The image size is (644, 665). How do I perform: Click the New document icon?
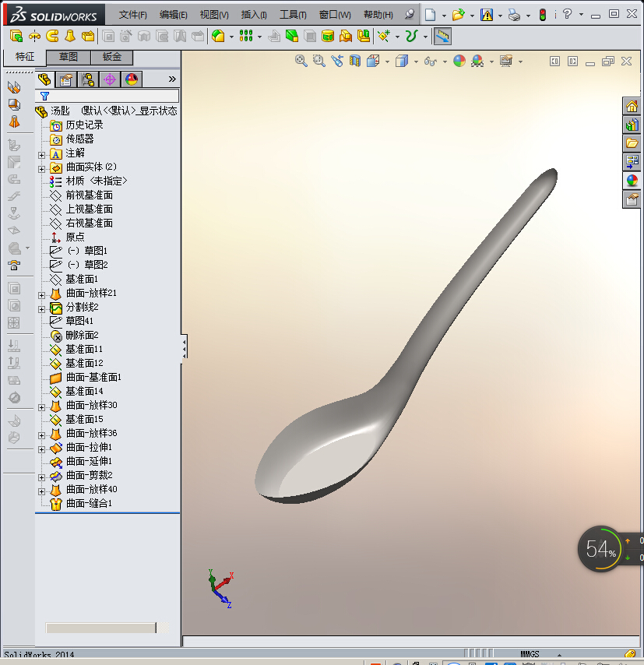[430, 15]
